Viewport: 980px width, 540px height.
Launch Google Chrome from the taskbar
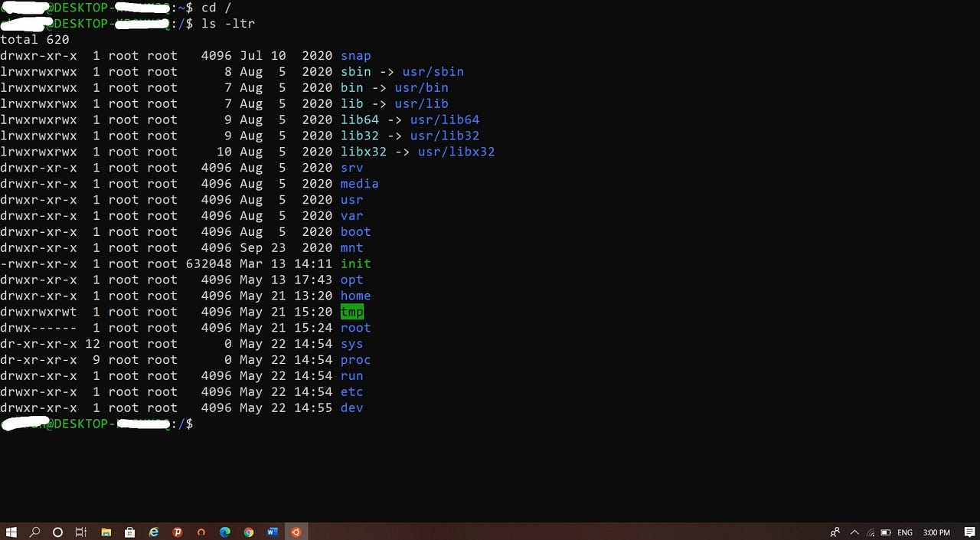coord(249,532)
